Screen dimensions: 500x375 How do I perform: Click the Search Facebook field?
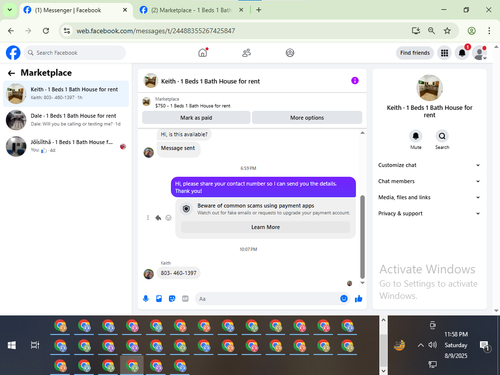coord(75,53)
